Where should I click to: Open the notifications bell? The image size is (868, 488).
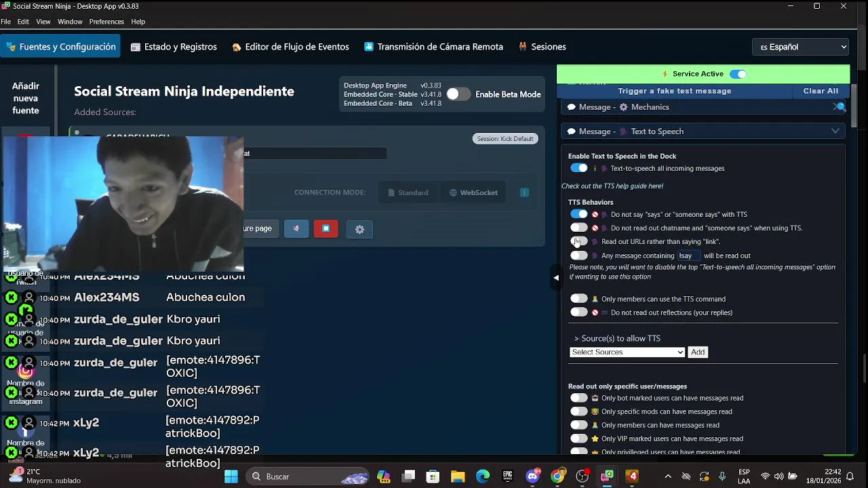(x=850, y=476)
